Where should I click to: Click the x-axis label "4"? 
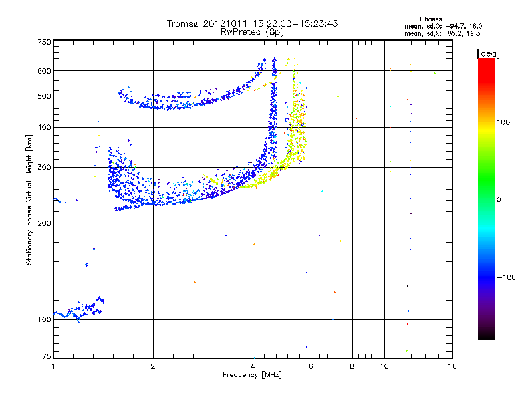point(253,366)
